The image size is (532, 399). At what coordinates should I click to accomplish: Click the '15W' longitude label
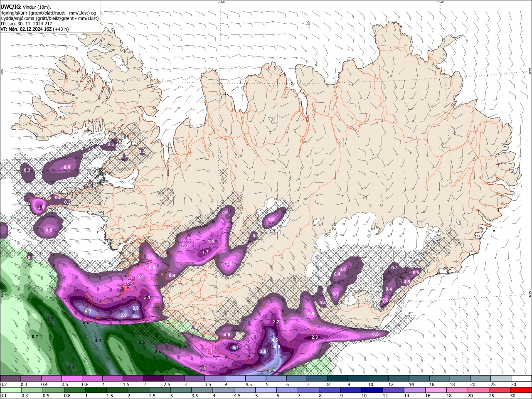click(x=440, y=2)
